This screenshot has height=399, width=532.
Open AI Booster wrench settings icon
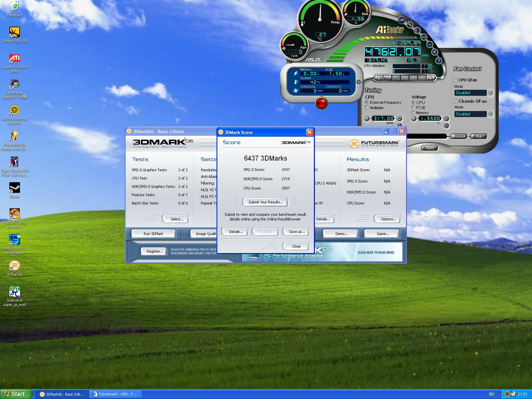pos(410,25)
